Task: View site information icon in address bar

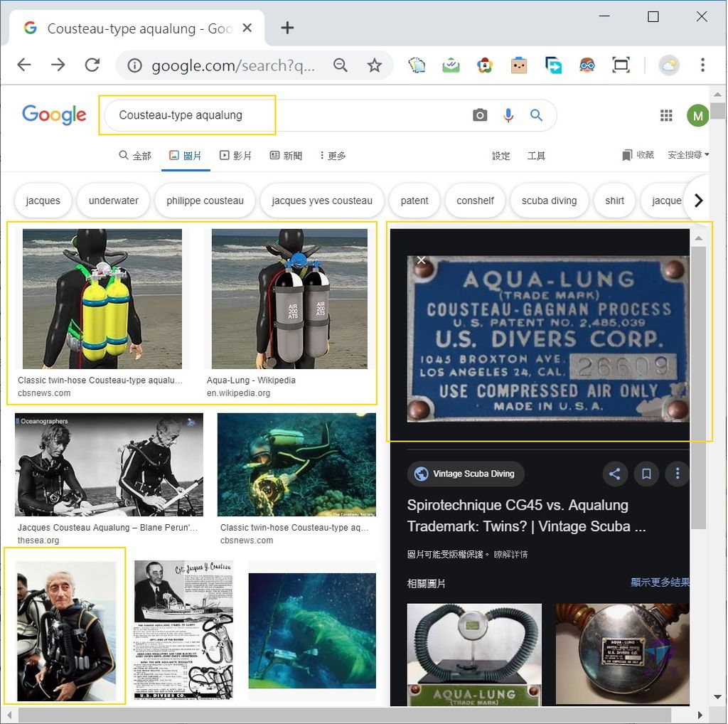Action: pyautogui.click(x=134, y=65)
